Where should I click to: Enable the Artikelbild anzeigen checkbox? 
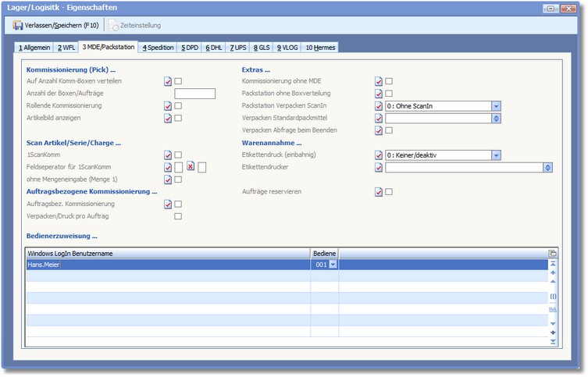click(179, 118)
